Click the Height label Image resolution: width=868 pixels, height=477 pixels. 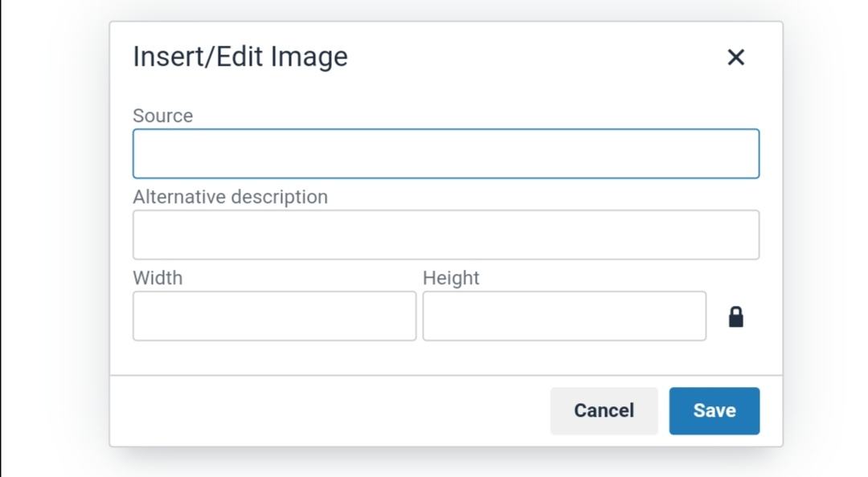[451, 277]
